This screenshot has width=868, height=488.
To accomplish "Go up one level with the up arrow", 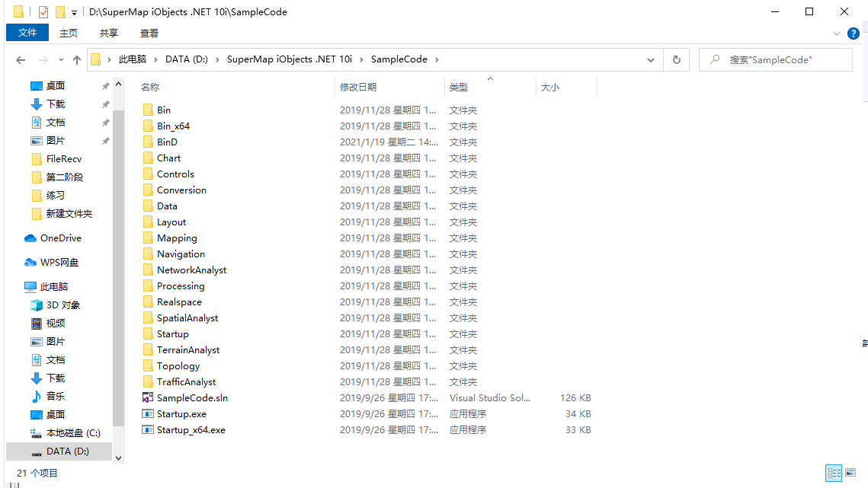I will pyautogui.click(x=76, y=59).
